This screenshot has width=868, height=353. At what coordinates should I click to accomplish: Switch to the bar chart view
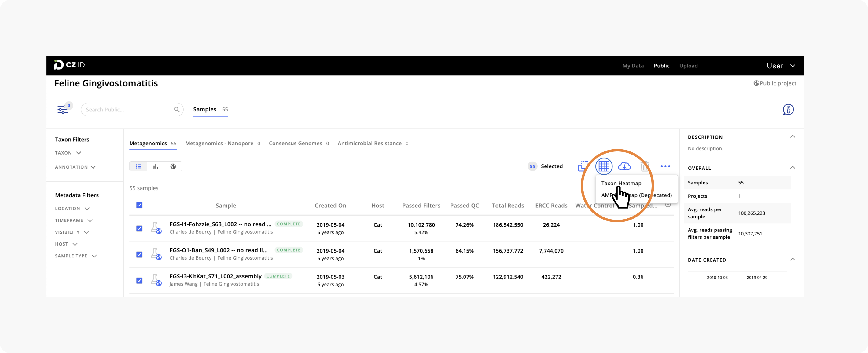156,166
